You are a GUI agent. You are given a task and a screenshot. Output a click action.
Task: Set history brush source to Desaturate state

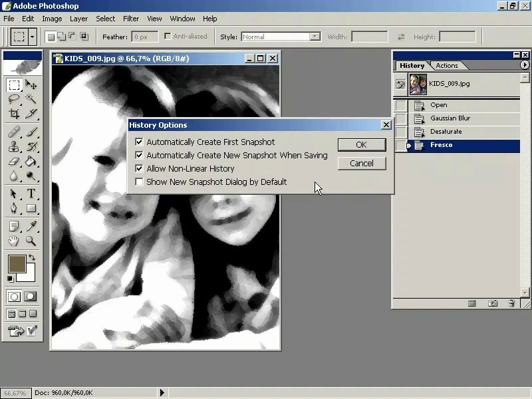pyautogui.click(x=401, y=132)
